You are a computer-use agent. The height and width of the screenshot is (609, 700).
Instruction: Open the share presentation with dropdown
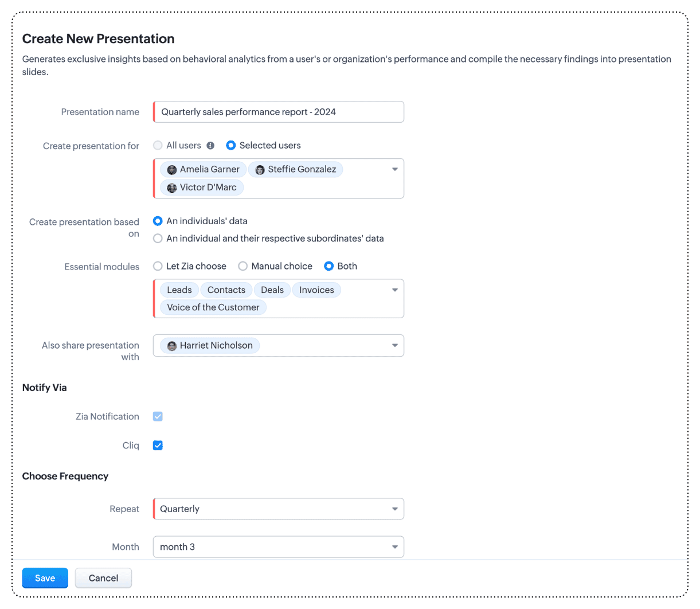click(394, 346)
